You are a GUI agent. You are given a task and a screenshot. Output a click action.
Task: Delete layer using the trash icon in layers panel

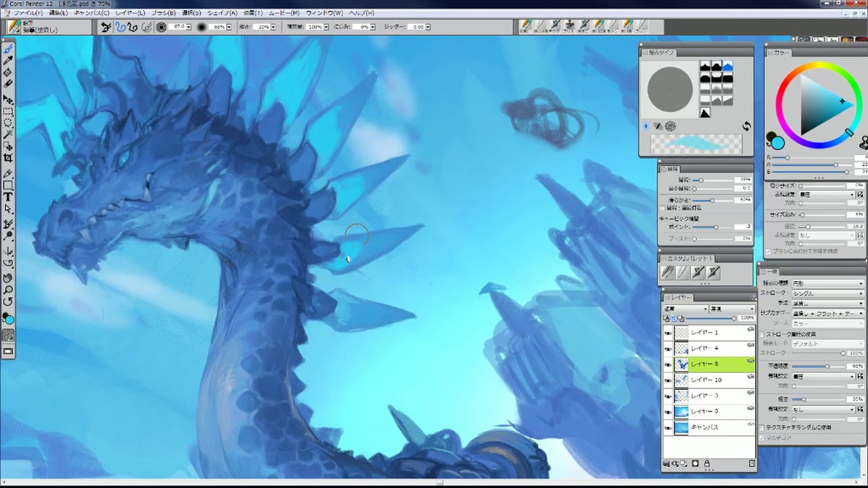752,464
